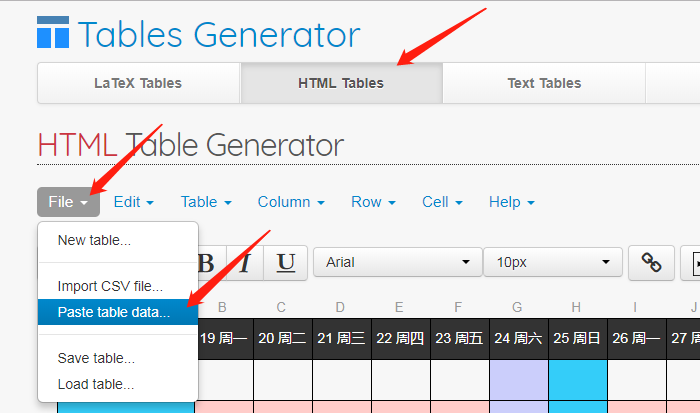Click the cell '19 周一'
The height and width of the screenshot is (413, 700).
[x=224, y=339]
